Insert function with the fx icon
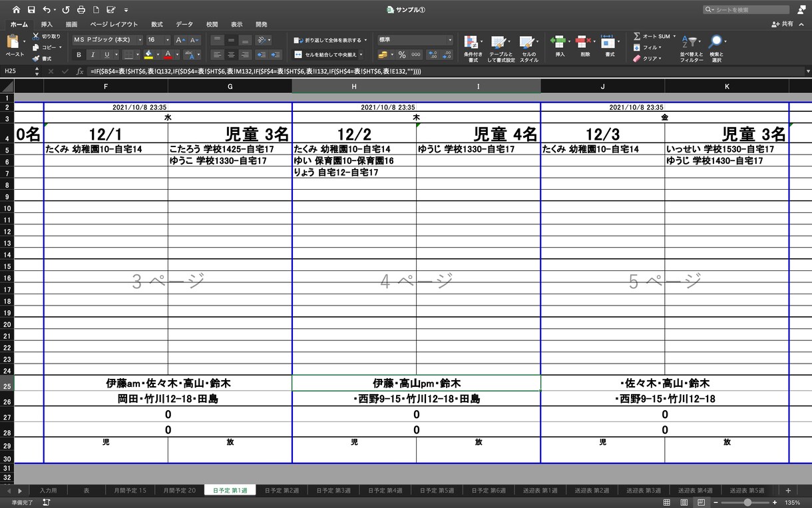 pyautogui.click(x=80, y=71)
